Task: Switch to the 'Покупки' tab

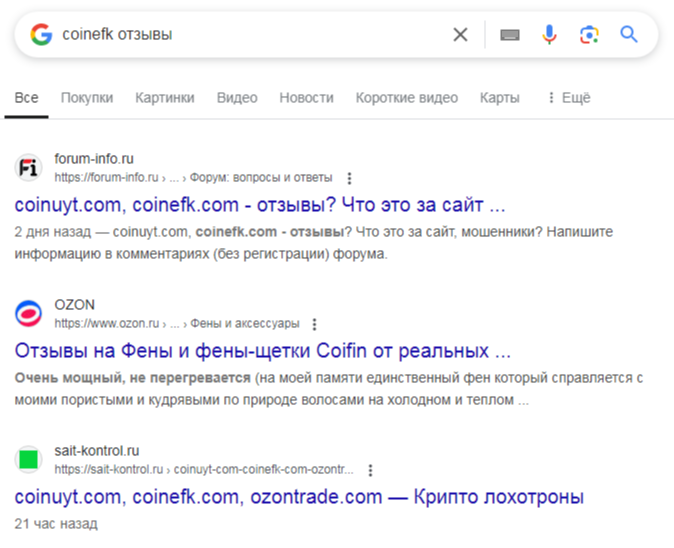Action: [x=87, y=98]
